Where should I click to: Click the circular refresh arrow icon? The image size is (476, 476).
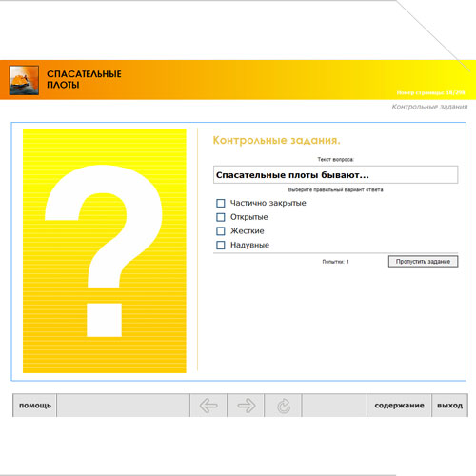coord(284,406)
